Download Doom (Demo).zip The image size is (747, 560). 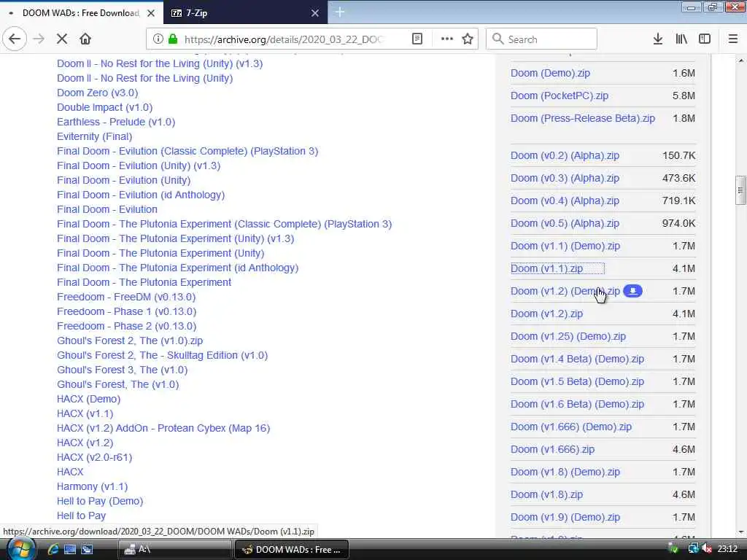pos(550,74)
